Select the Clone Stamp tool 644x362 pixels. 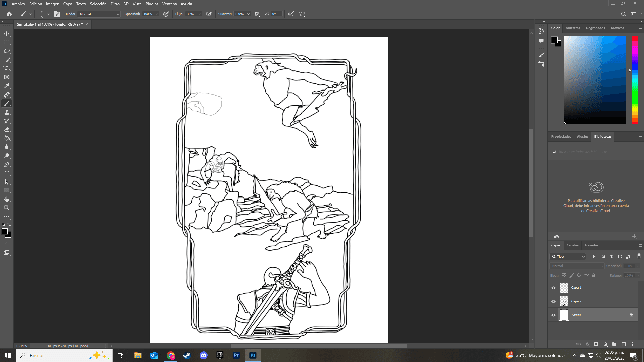pyautogui.click(x=7, y=112)
